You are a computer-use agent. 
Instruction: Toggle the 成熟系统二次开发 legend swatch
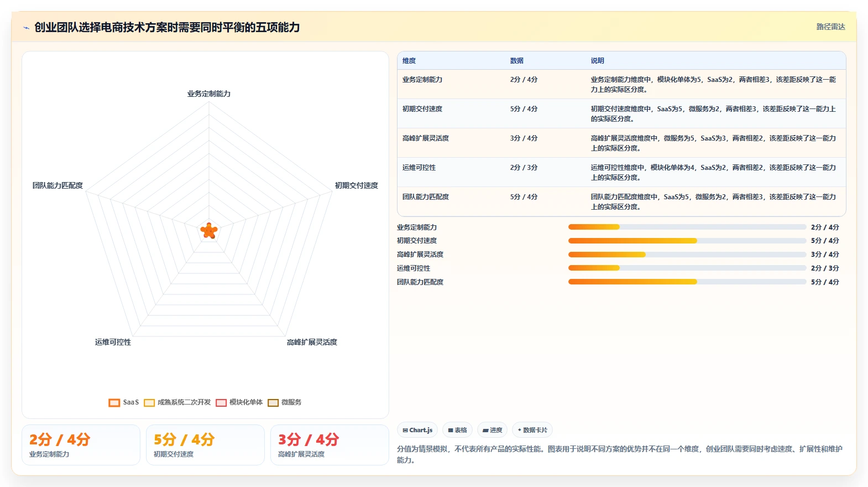click(149, 402)
